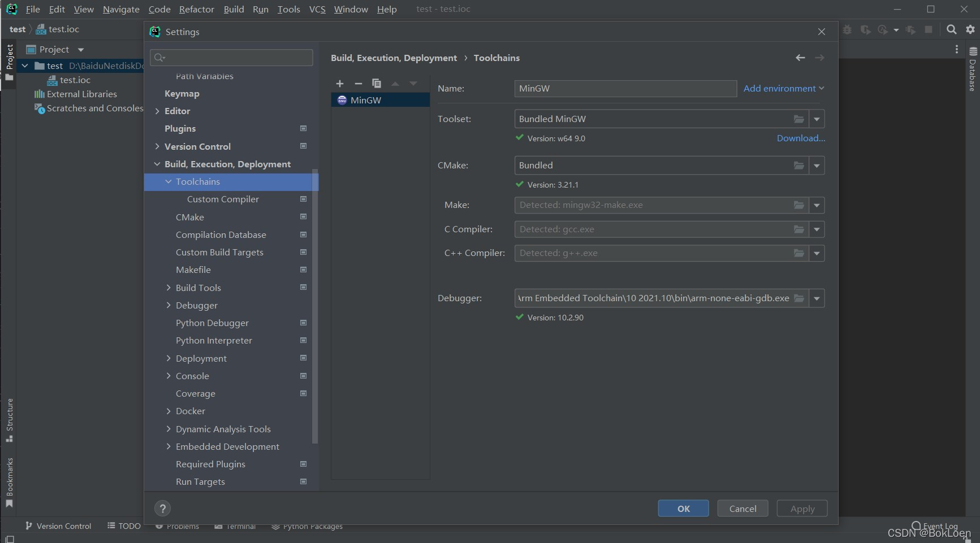Open Project tool window sidebar tab
The image size is (980, 543).
(10, 62)
